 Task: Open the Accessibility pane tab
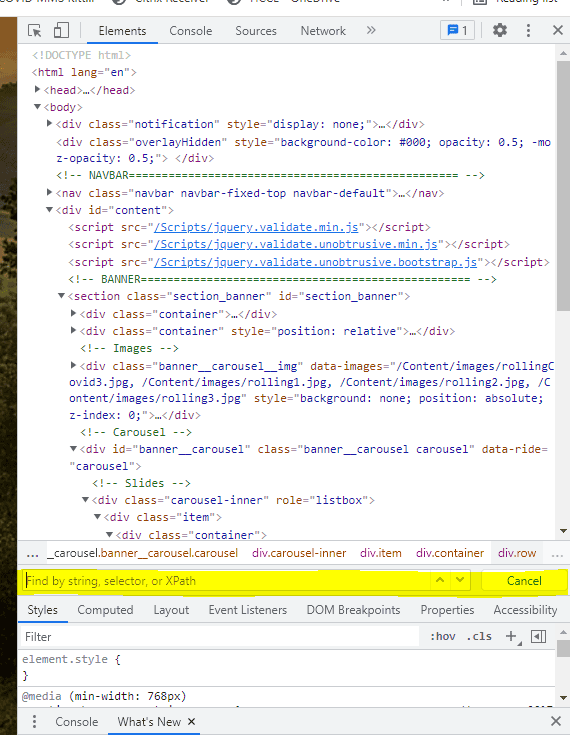(x=525, y=610)
